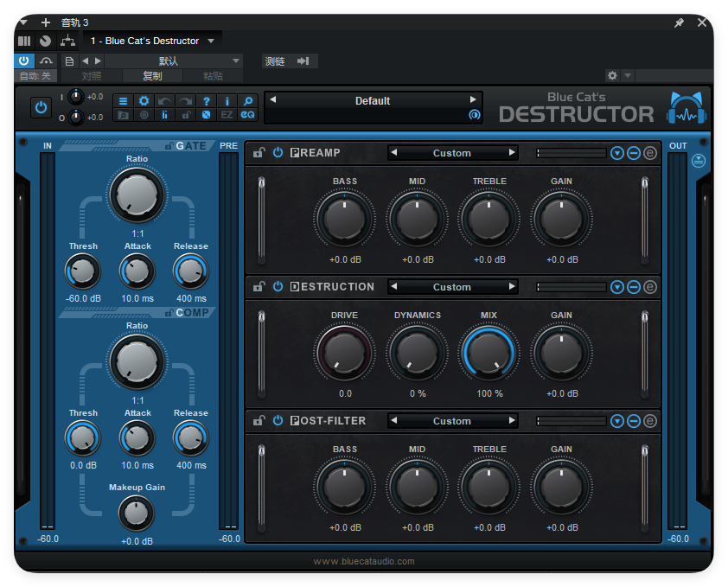
Task: Click the three-bars channel icon in host bar
Action: pos(24,41)
